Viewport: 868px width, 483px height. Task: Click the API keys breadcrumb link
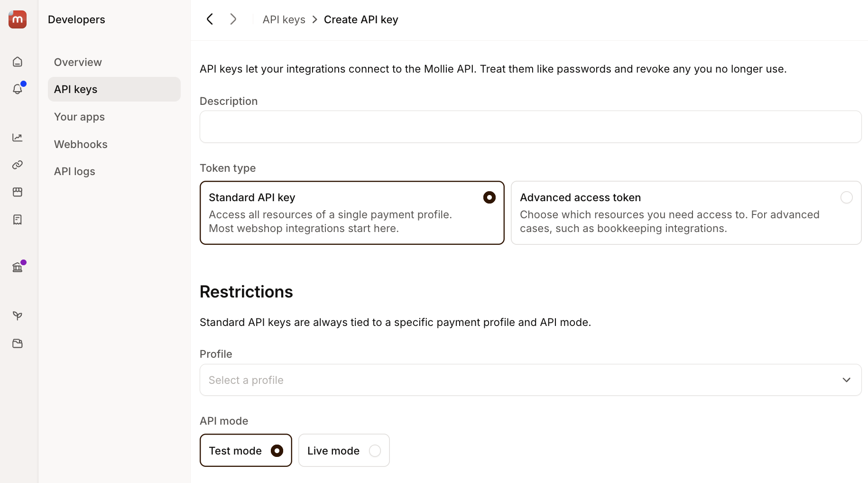pos(284,19)
